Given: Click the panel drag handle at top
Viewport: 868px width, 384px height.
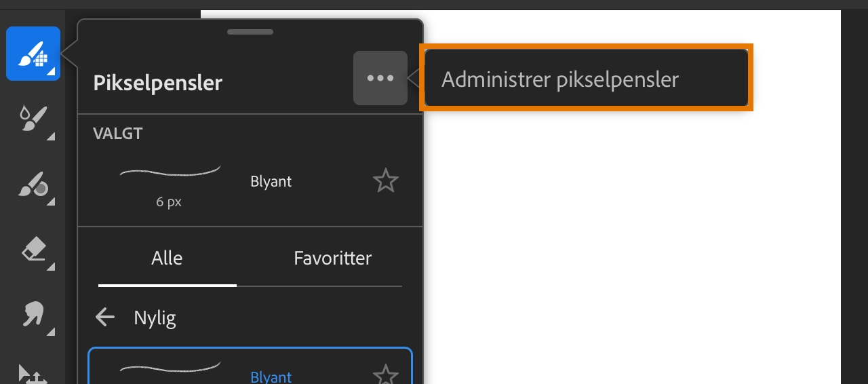Looking at the screenshot, I should tap(250, 32).
